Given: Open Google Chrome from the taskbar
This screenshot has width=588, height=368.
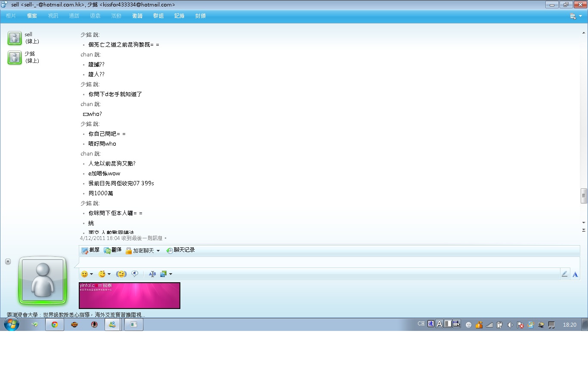Looking at the screenshot, I should point(55,324).
